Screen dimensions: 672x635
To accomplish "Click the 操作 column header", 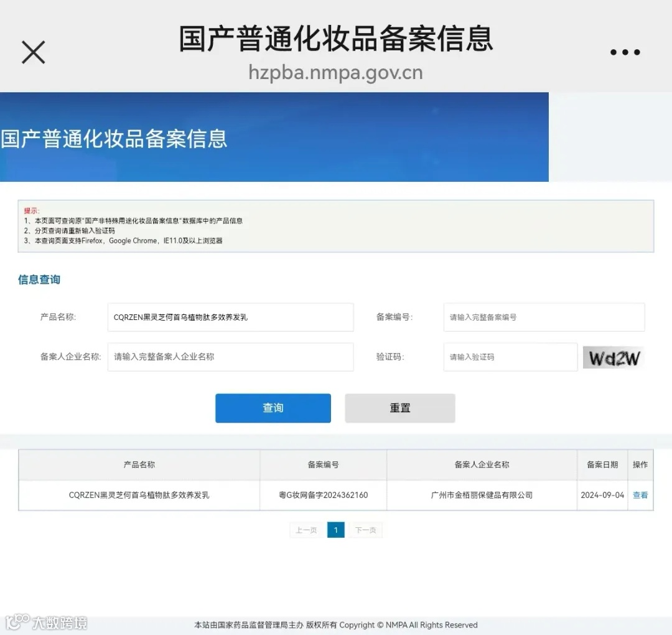I will pos(640,465).
